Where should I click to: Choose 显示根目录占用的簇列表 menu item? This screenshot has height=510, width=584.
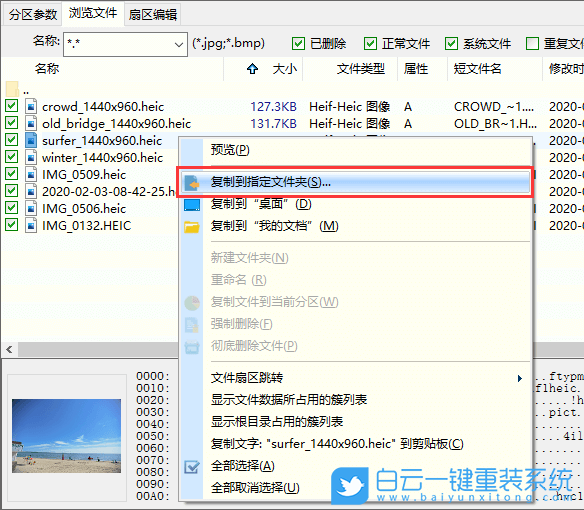click(356, 422)
